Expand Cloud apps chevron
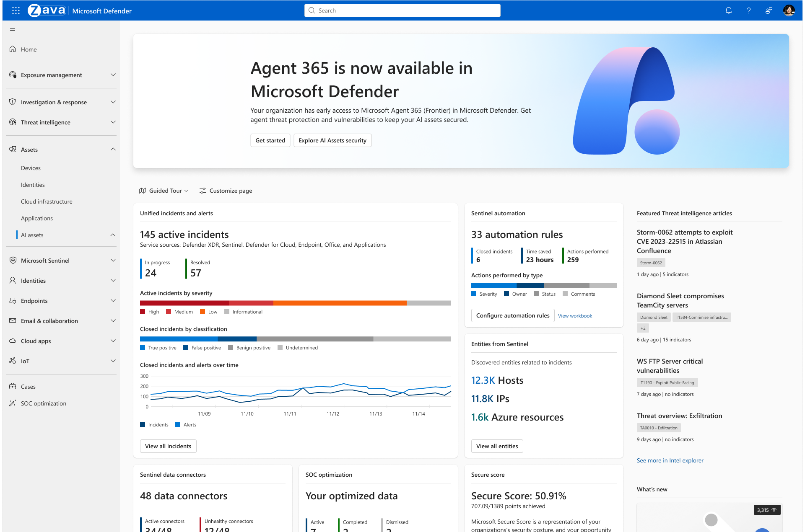 tap(113, 341)
